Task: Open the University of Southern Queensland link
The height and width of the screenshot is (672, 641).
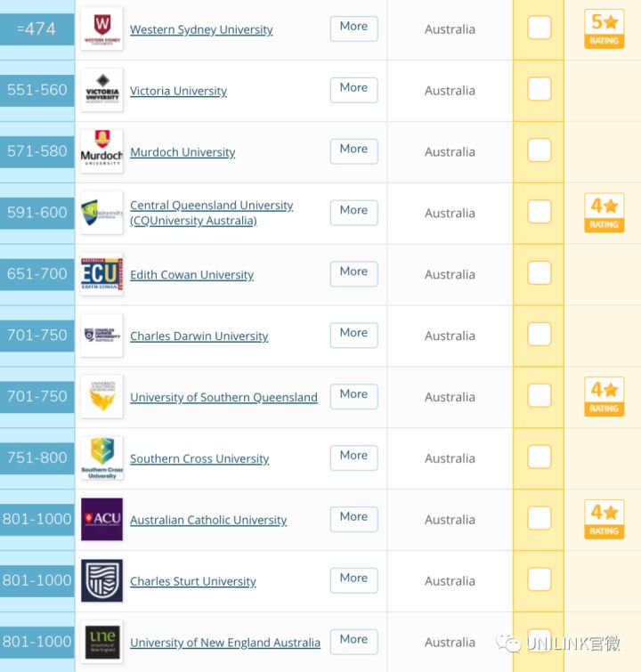Action: tap(223, 397)
